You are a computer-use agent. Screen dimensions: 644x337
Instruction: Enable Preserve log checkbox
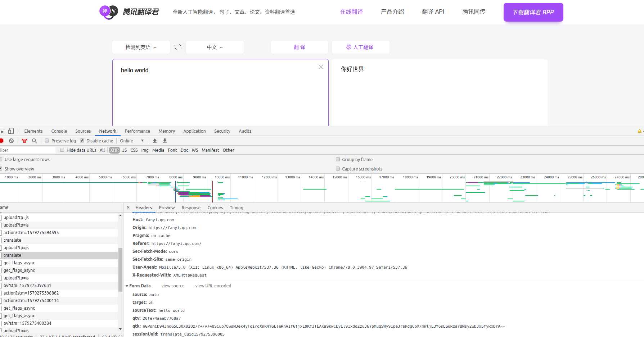click(x=47, y=141)
